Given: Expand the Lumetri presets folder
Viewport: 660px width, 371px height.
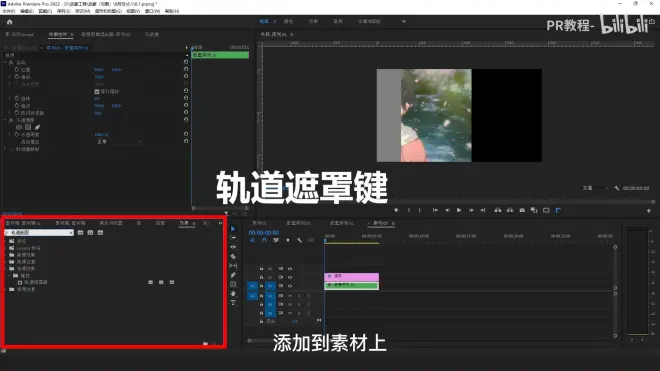Looking at the screenshot, I should tap(6, 248).
